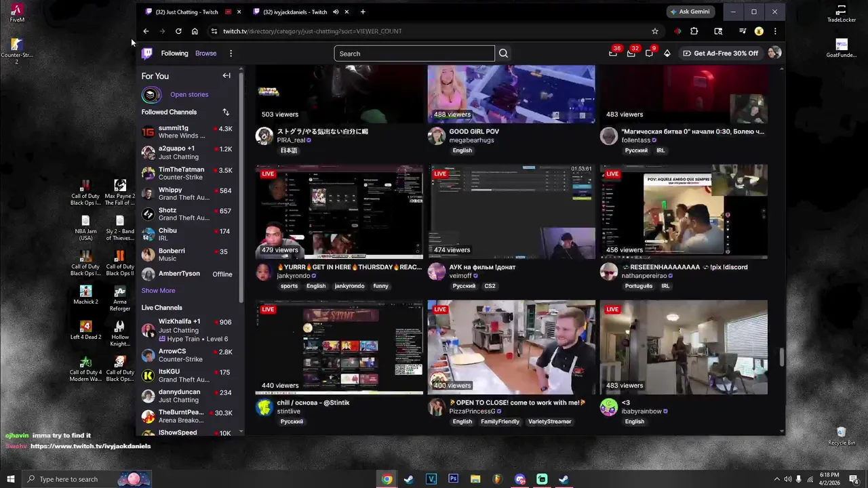Select the 'sports' tag under jankyrondo

(289, 286)
